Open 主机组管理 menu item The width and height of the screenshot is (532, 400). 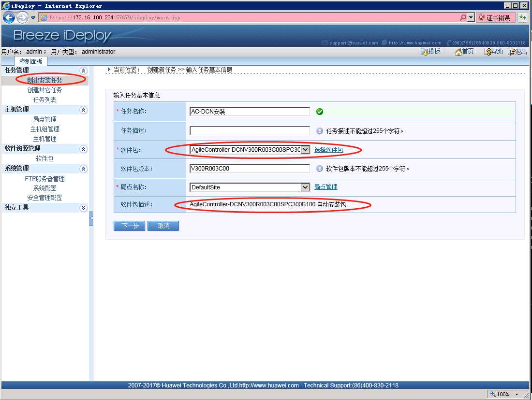pyautogui.click(x=44, y=129)
